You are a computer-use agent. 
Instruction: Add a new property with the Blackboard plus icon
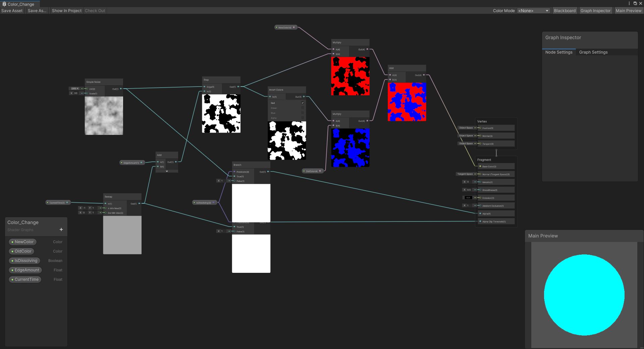pyautogui.click(x=61, y=230)
